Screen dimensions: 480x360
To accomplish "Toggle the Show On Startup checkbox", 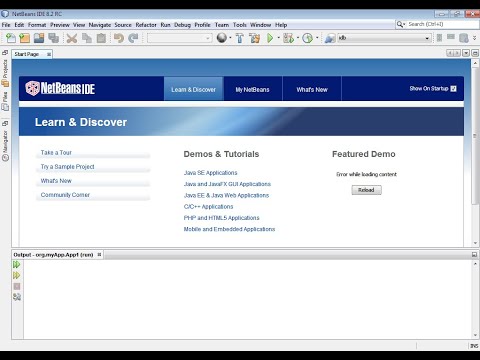I will pyautogui.click(x=453, y=89).
